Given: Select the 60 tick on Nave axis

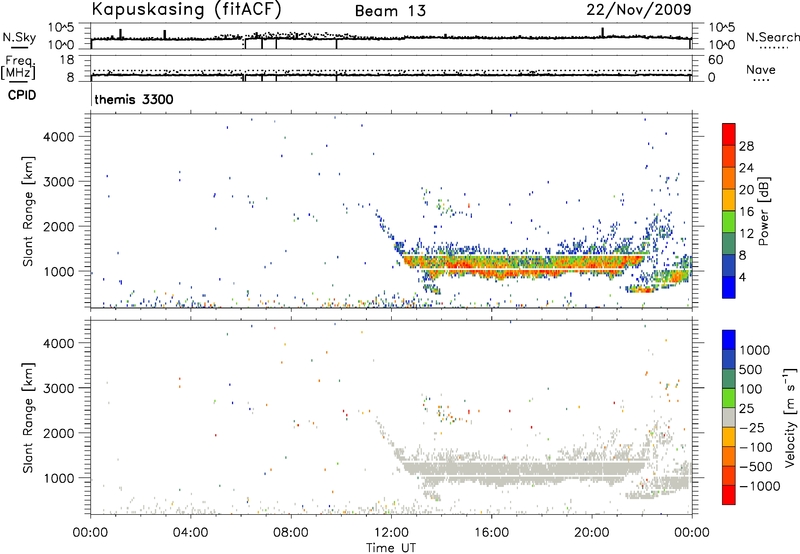Looking at the screenshot, I should click(x=715, y=60).
